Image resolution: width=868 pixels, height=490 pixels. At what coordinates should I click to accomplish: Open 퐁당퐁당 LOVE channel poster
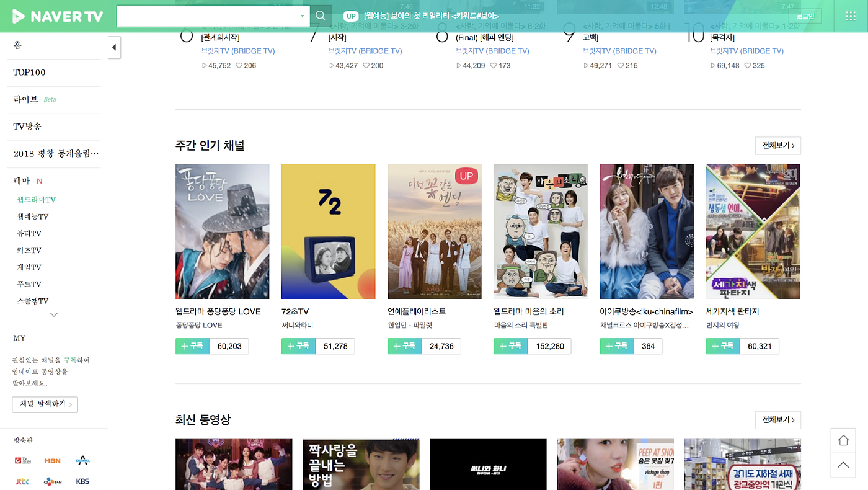(x=223, y=231)
